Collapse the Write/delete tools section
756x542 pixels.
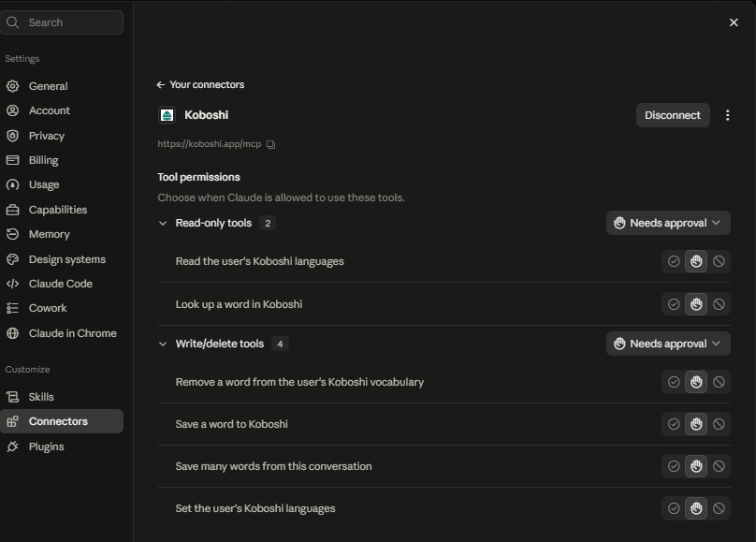click(x=163, y=344)
